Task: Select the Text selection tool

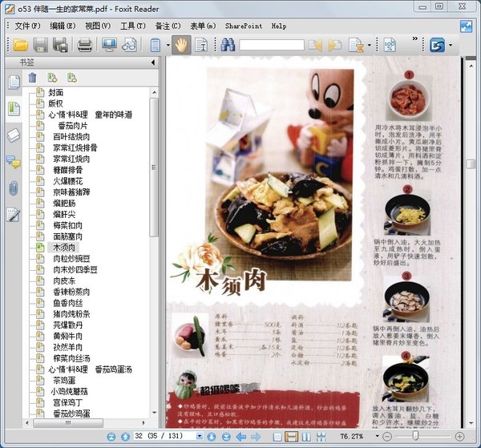Action: tap(201, 45)
